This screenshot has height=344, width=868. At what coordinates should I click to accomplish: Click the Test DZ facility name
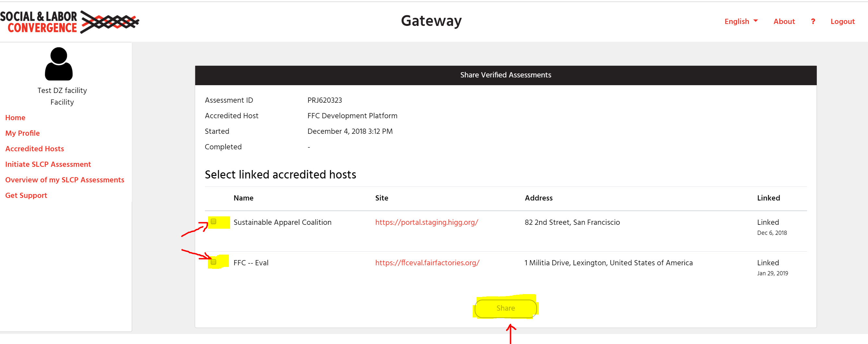pos(62,90)
